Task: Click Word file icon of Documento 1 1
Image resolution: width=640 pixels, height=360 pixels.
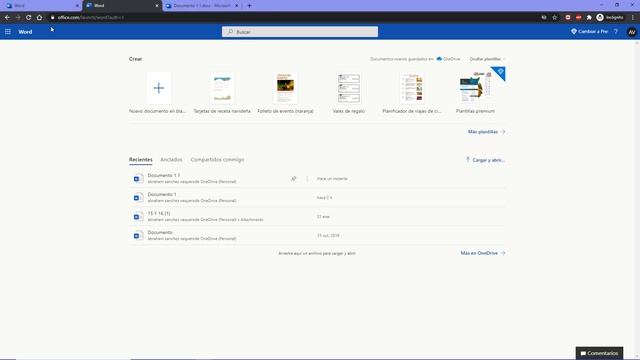Action: coord(138,178)
